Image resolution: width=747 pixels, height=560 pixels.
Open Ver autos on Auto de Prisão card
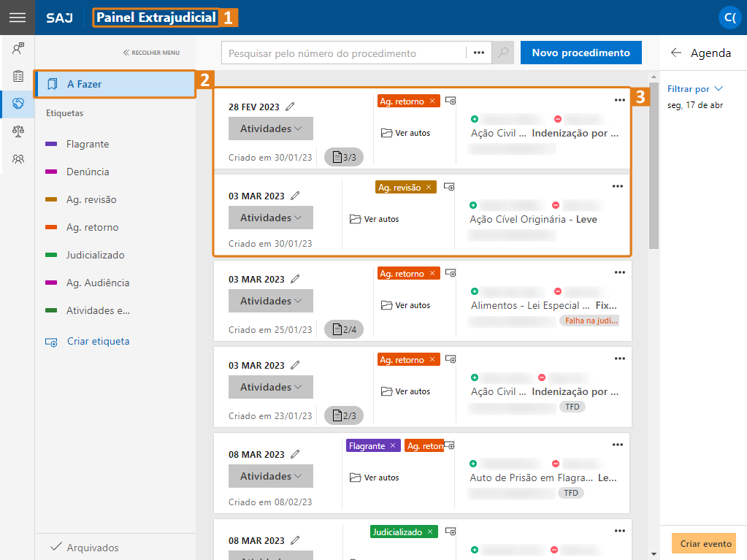(375, 477)
